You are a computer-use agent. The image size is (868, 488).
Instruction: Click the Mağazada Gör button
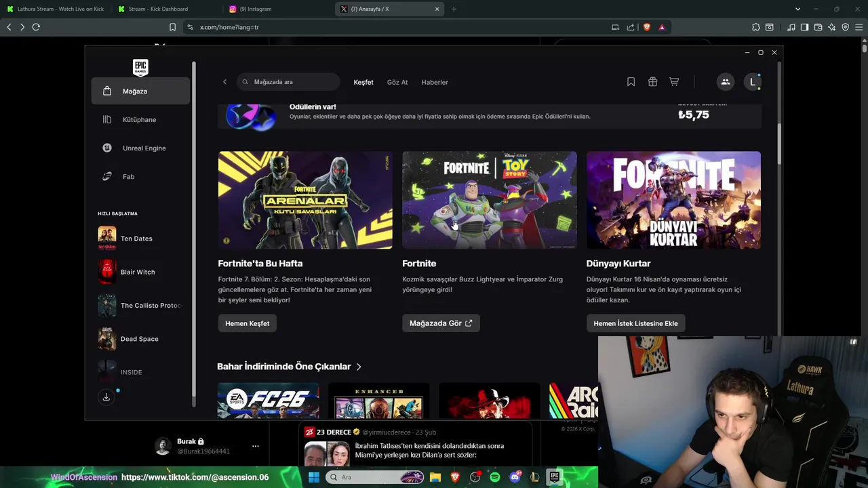pyautogui.click(x=441, y=323)
